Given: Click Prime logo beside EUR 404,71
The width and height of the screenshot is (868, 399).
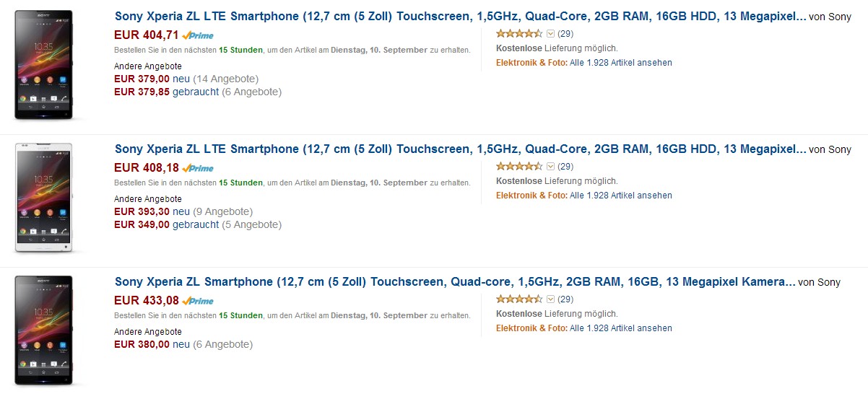Looking at the screenshot, I should coord(198,35).
